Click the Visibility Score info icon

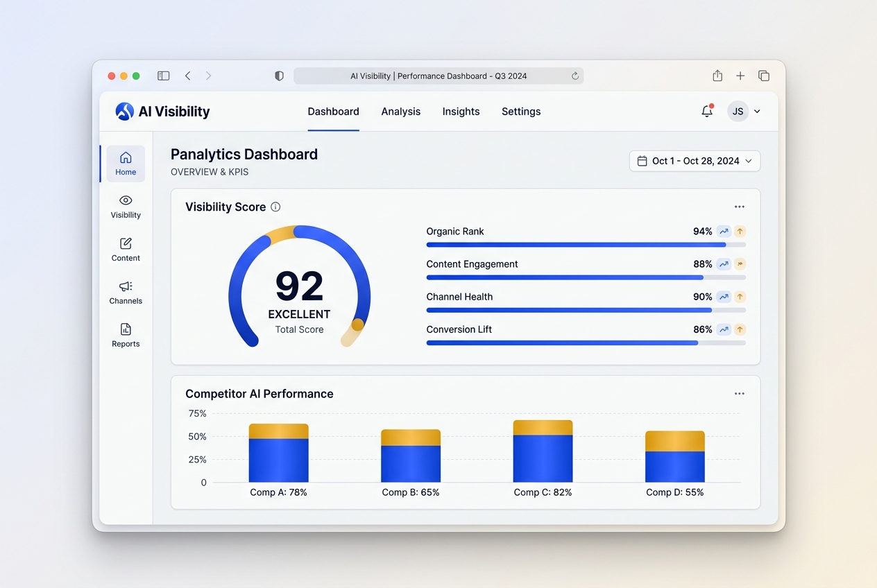(275, 207)
